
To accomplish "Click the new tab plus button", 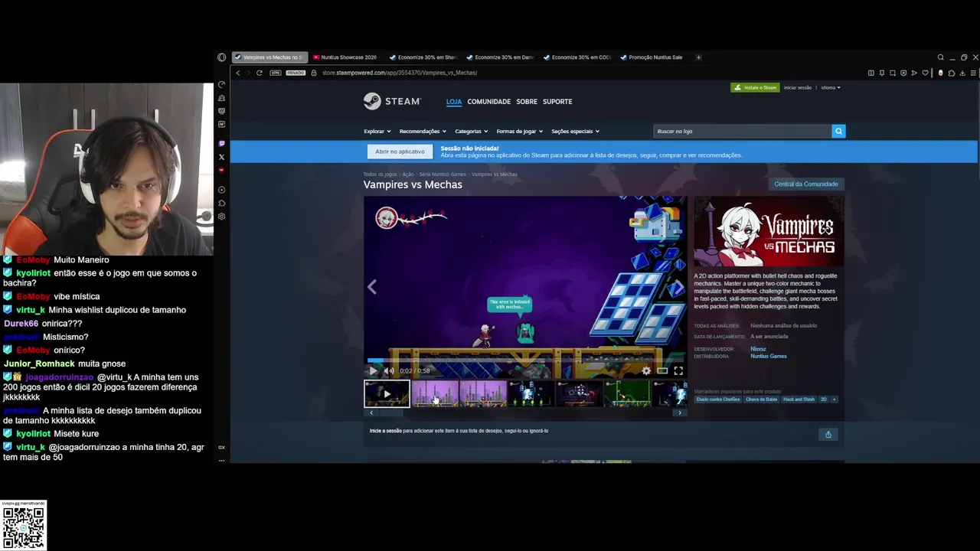I will (698, 57).
